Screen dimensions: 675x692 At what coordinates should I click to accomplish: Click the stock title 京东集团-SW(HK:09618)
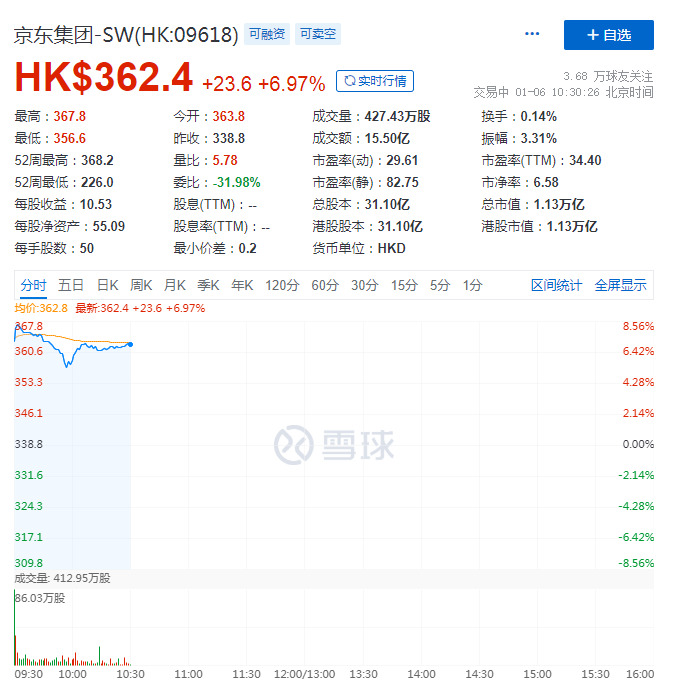click(126, 35)
